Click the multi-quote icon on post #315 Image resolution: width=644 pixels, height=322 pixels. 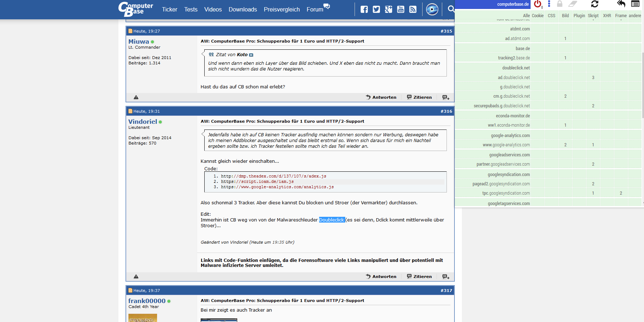pos(446,97)
